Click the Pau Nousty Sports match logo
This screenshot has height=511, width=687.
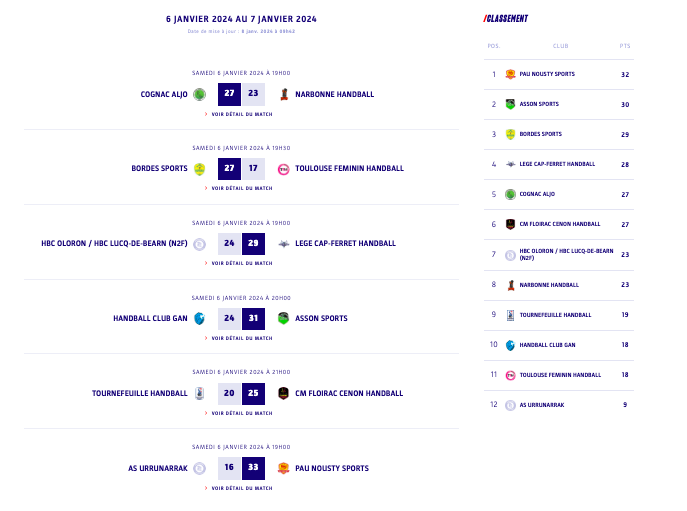click(x=284, y=468)
